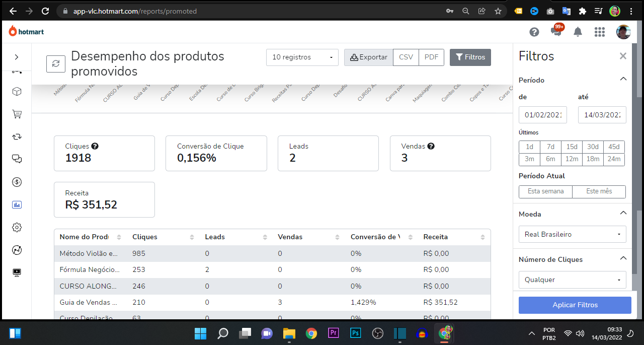644x345 pixels.
Task: Select the 30d quick period option
Action: tap(593, 147)
